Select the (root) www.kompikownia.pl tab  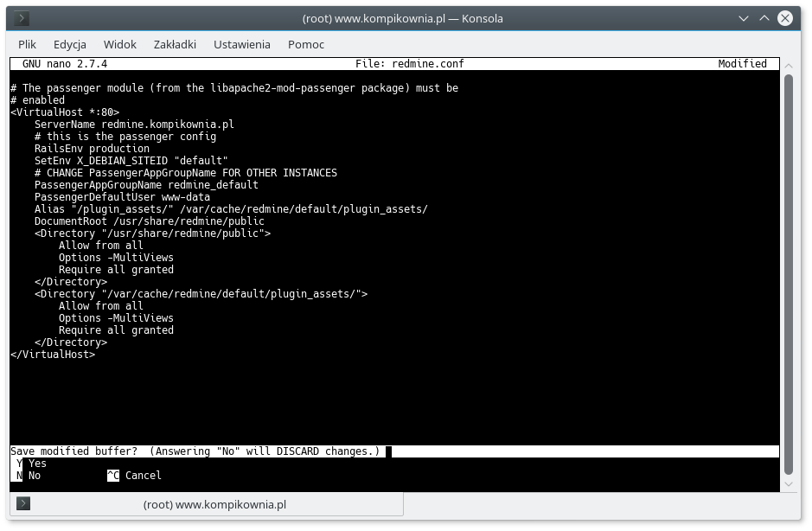207,504
